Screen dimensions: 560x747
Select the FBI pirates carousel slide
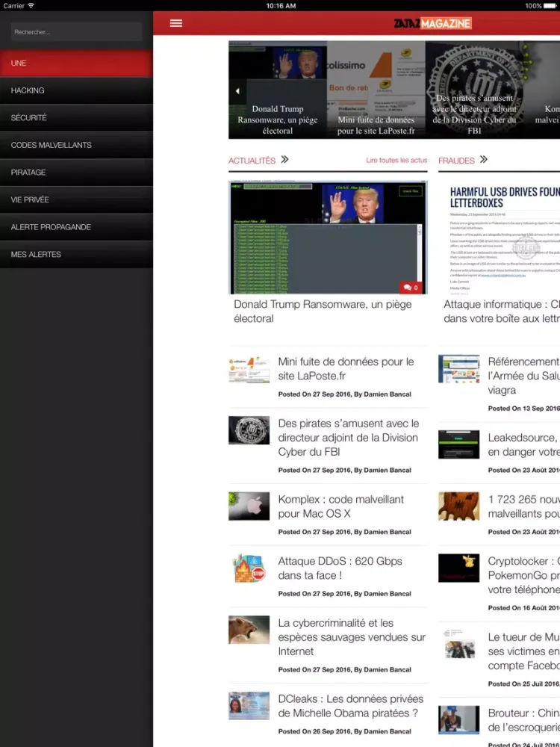(x=474, y=90)
